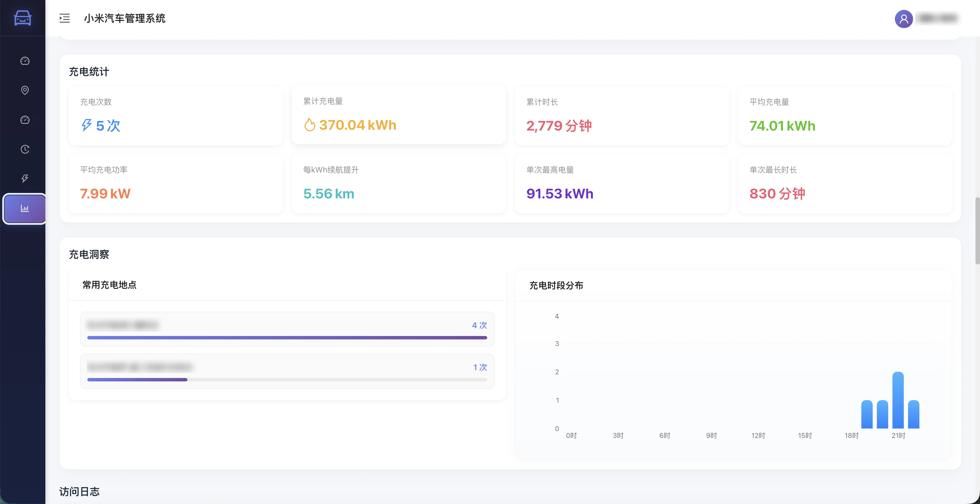Select the 充电洞察 section heading

point(89,254)
